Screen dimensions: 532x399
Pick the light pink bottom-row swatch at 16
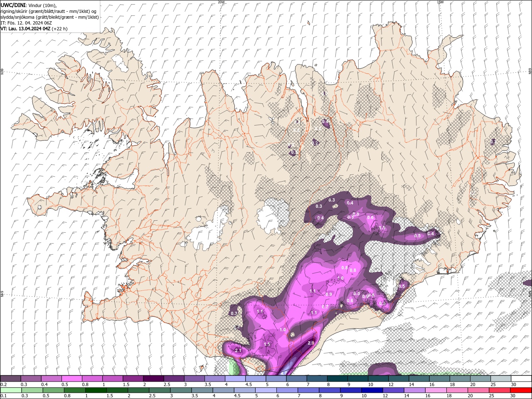click(x=436, y=390)
